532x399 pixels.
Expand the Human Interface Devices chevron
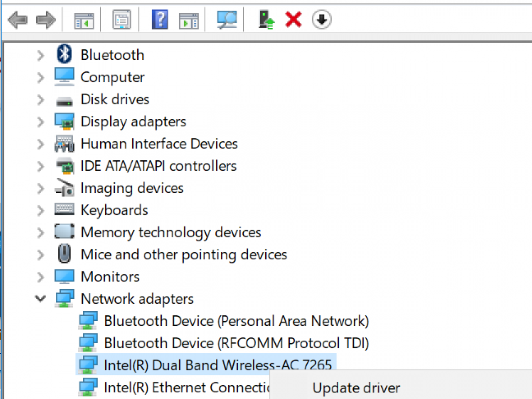coord(41,144)
